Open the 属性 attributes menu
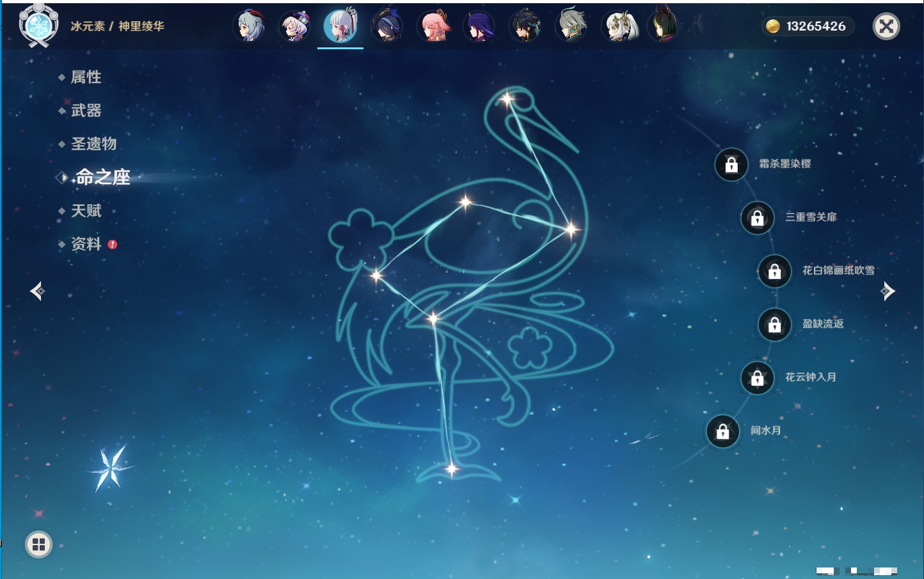Image resolution: width=924 pixels, height=579 pixels. [86, 77]
